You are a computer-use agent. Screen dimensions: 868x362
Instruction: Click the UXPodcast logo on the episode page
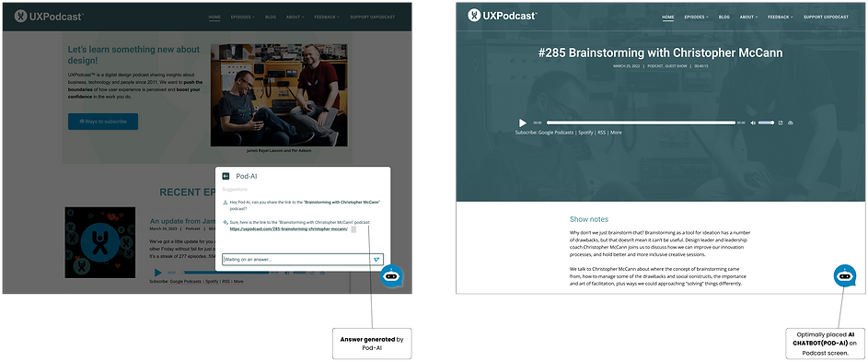pyautogui.click(x=502, y=16)
